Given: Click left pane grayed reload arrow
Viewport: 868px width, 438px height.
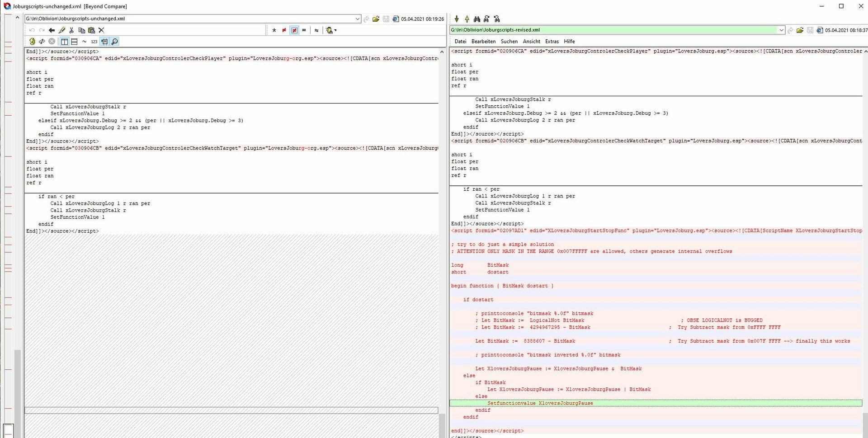Looking at the screenshot, I should (x=366, y=19).
